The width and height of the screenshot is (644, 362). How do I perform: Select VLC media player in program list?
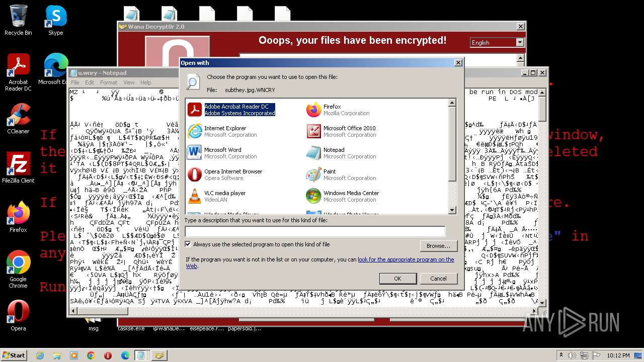click(x=217, y=196)
